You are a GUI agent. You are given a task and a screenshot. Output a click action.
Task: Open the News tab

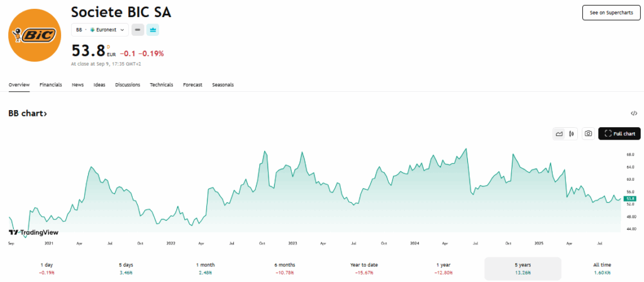[77, 85]
